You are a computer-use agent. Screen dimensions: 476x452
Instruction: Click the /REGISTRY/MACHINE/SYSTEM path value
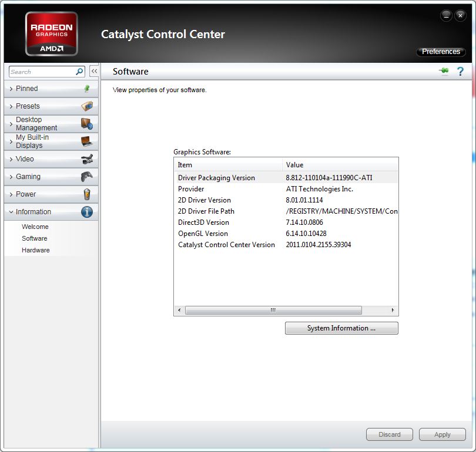point(342,211)
